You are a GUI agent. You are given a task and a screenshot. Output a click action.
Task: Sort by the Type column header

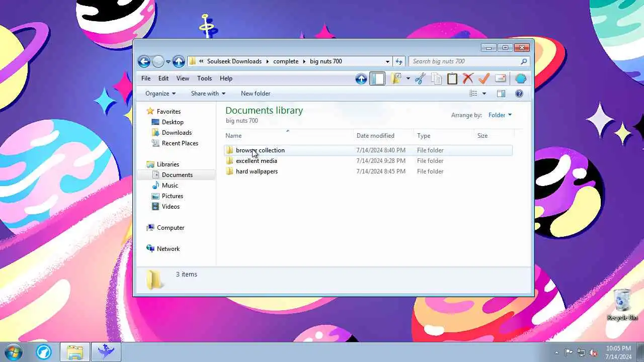click(x=445, y=136)
